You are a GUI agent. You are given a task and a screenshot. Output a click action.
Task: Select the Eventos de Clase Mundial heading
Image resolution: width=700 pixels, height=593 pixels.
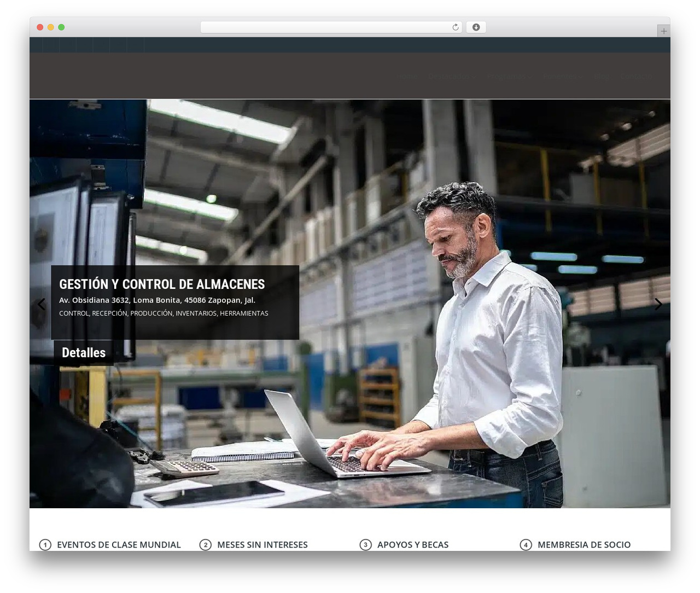(119, 545)
